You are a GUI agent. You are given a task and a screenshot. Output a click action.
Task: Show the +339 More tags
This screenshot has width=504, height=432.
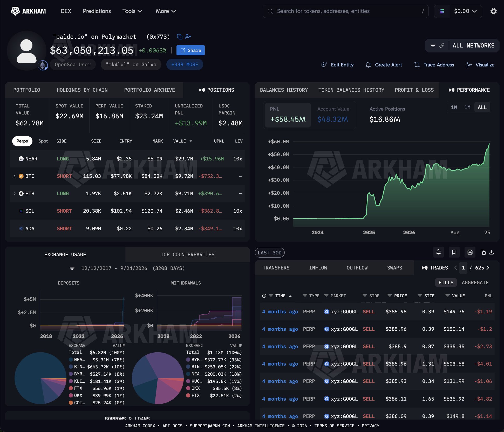click(x=185, y=64)
